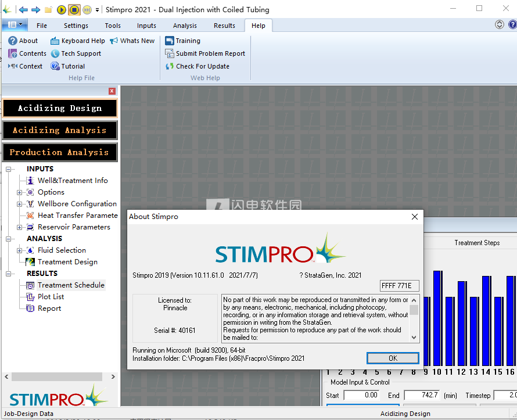Select Production Analysis mode
Screen dimensions: 517x420
[60, 152]
